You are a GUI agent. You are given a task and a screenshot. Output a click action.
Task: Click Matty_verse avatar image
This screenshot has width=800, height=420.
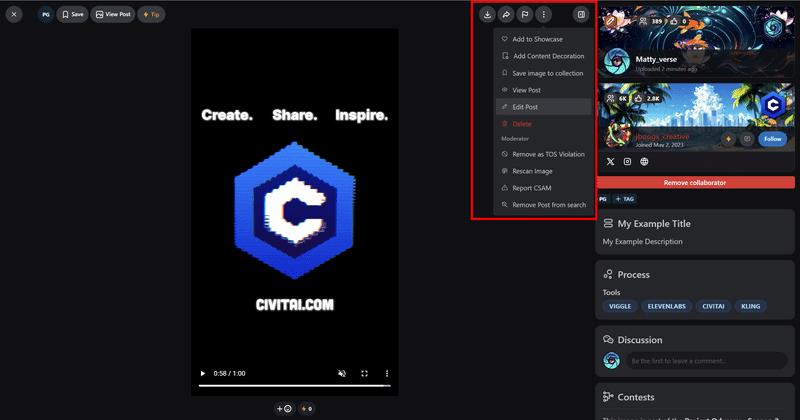pyautogui.click(x=616, y=61)
